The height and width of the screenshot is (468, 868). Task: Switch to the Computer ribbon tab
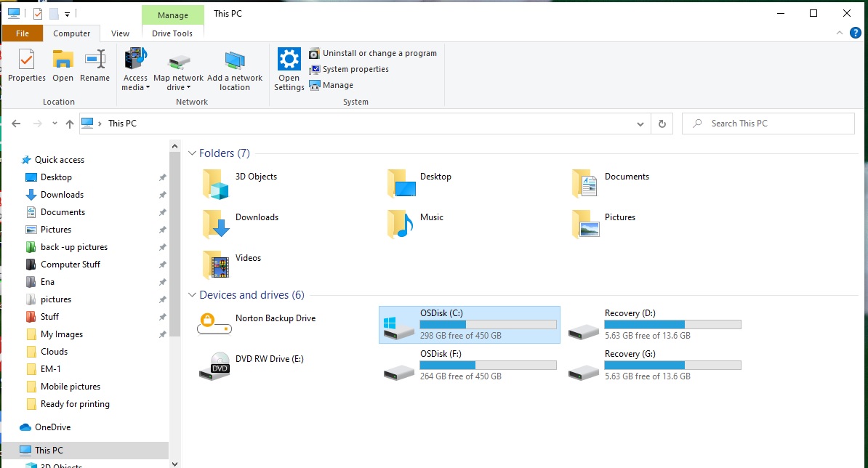click(71, 33)
